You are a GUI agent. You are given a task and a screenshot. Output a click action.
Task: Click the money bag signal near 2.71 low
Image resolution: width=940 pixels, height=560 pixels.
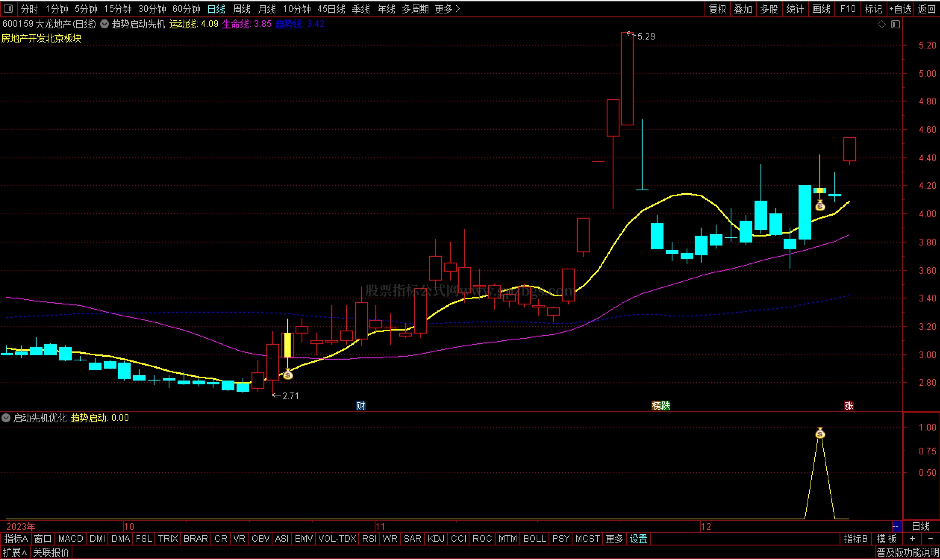pyautogui.click(x=288, y=375)
